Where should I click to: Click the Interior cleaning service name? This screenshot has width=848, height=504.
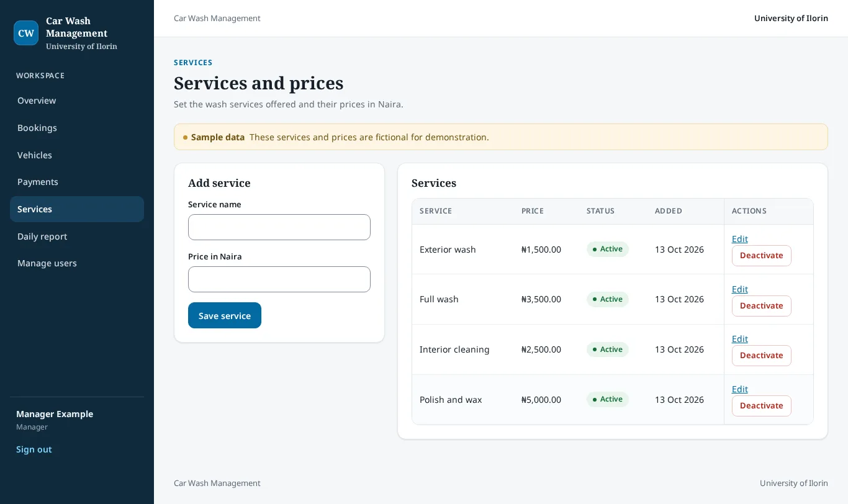pos(454,349)
